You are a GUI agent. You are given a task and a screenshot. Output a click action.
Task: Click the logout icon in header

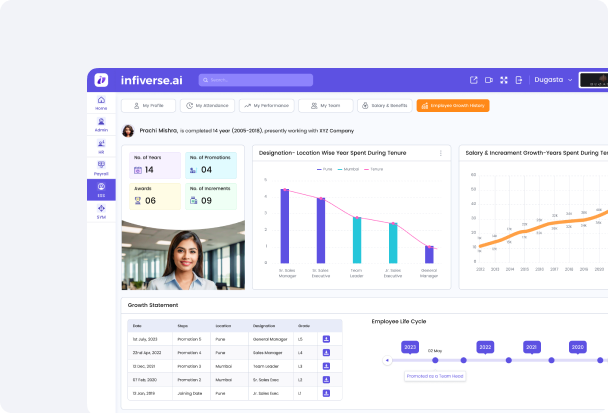point(518,80)
